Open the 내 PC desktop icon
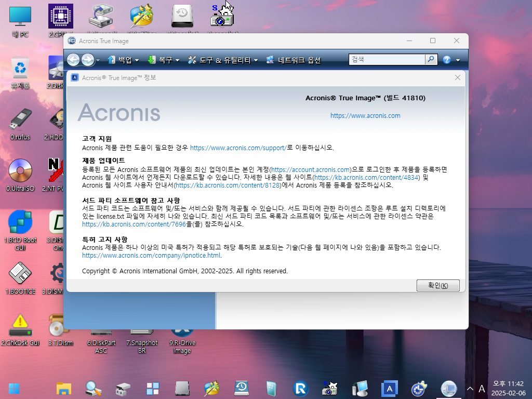532x399 pixels. tap(20, 21)
